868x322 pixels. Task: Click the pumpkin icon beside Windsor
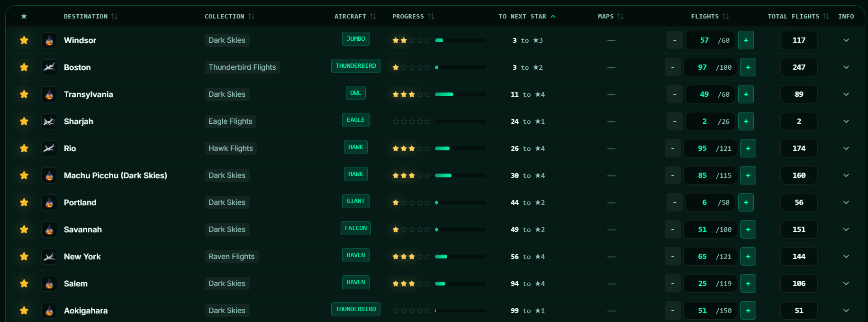pyautogui.click(x=49, y=40)
